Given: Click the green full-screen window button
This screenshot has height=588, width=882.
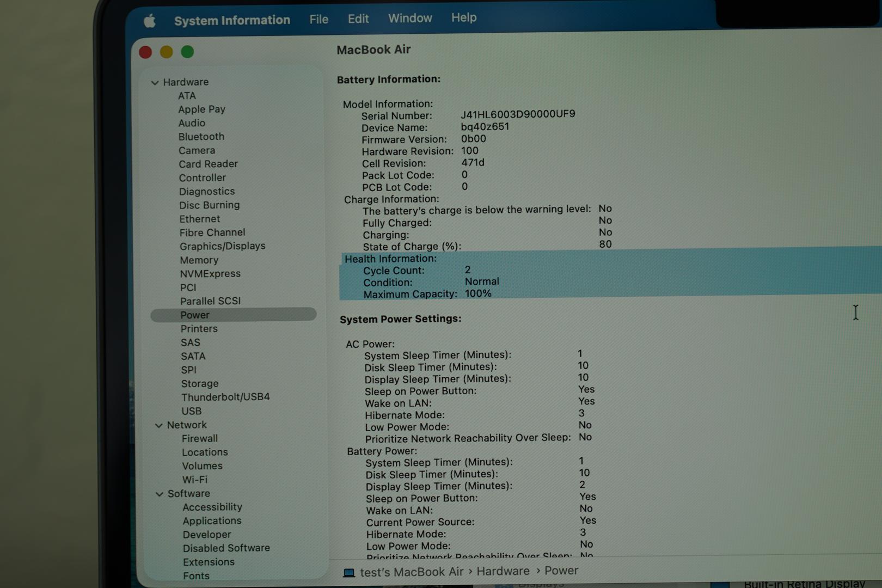Looking at the screenshot, I should coord(187,52).
